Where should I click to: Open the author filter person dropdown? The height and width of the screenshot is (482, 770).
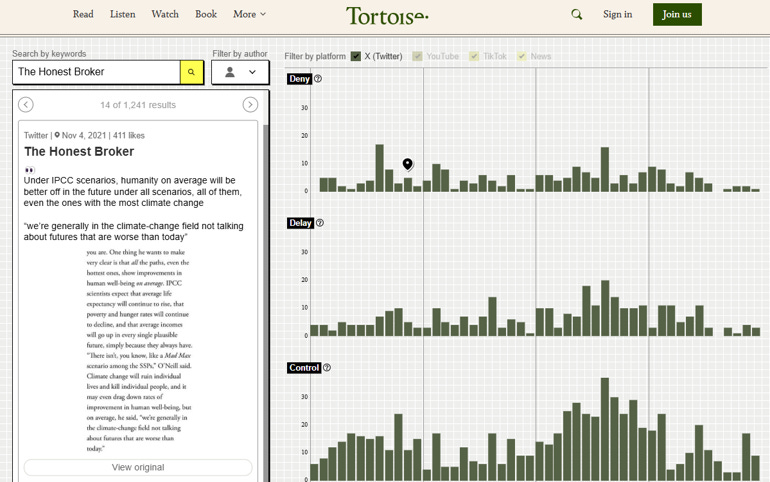(240, 72)
